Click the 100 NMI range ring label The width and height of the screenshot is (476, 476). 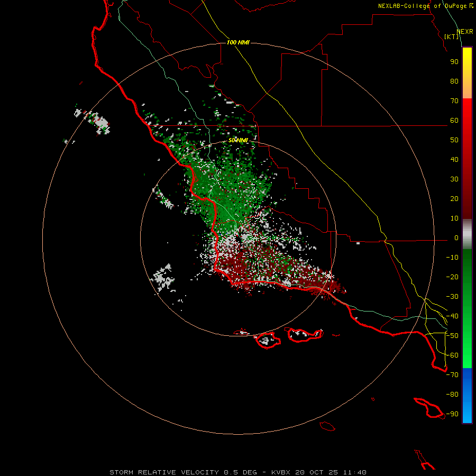point(238,42)
